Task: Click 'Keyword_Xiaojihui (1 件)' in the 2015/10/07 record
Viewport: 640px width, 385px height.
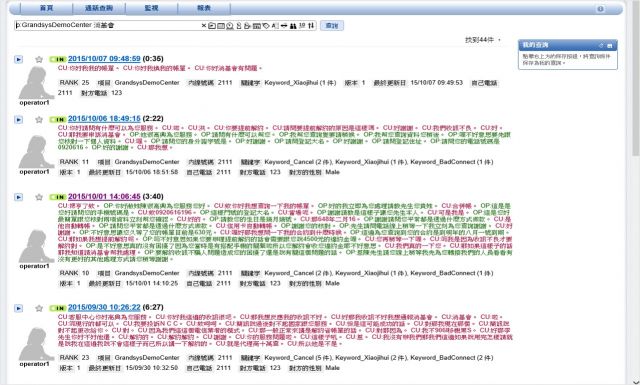Action: pyautogui.click(x=300, y=82)
